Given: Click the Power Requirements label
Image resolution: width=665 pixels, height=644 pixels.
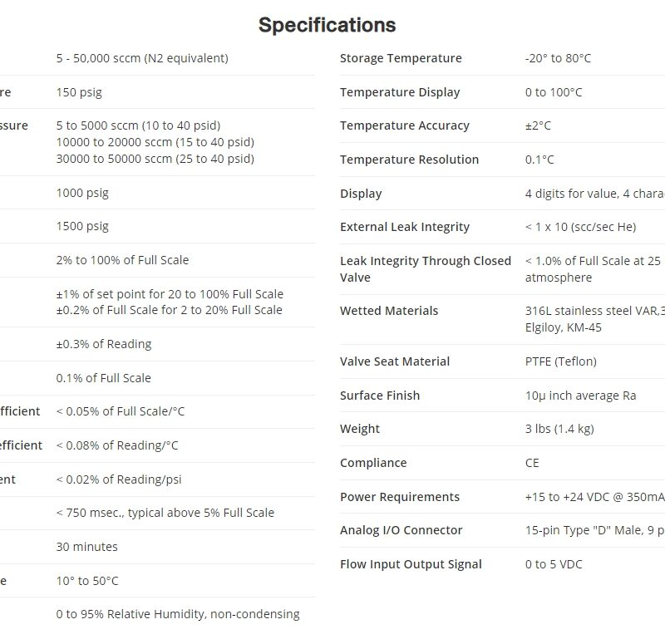Looking at the screenshot, I should [x=400, y=497].
